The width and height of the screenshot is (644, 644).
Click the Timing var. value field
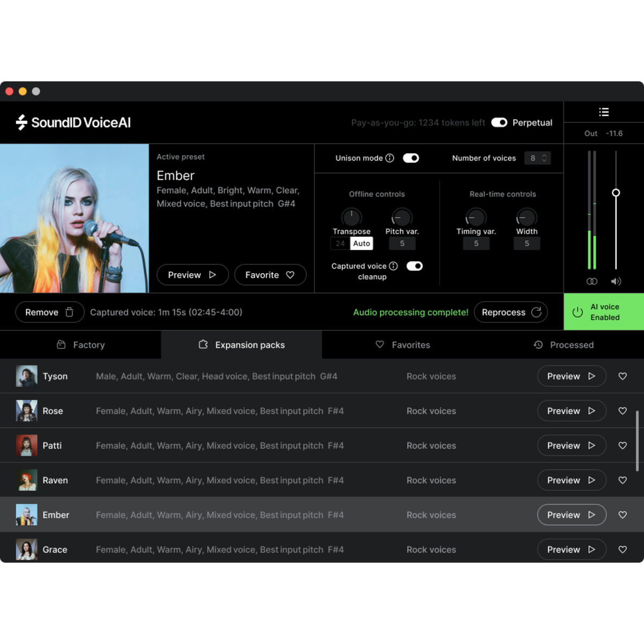coord(476,244)
